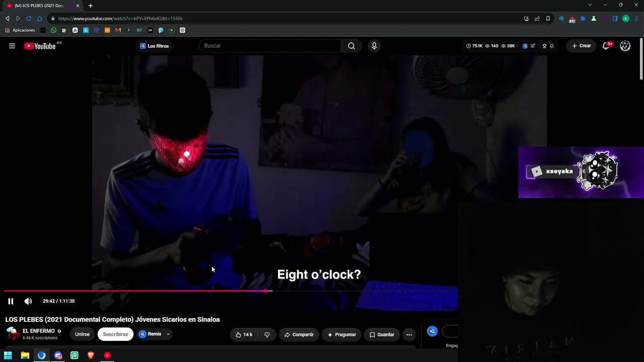Viewport: 644px width, 362px height.
Task: Click the Remix button
Action: [x=150, y=334]
